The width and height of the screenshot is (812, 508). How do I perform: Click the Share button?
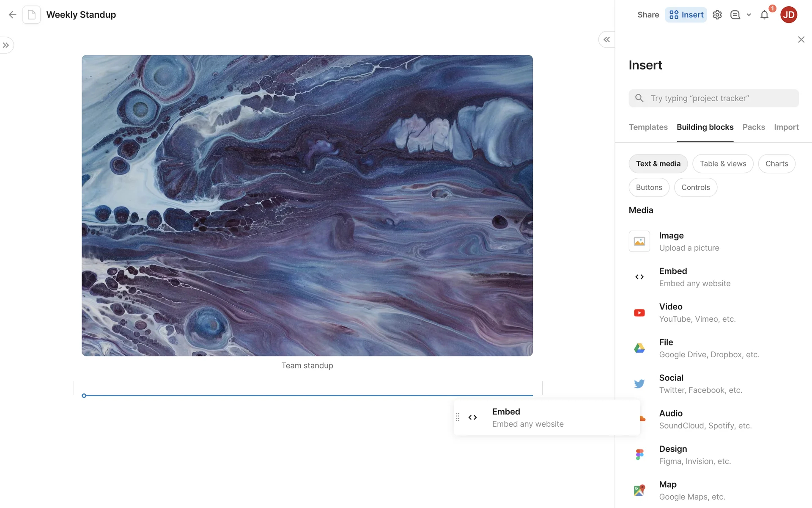click(x=648, y=15)
